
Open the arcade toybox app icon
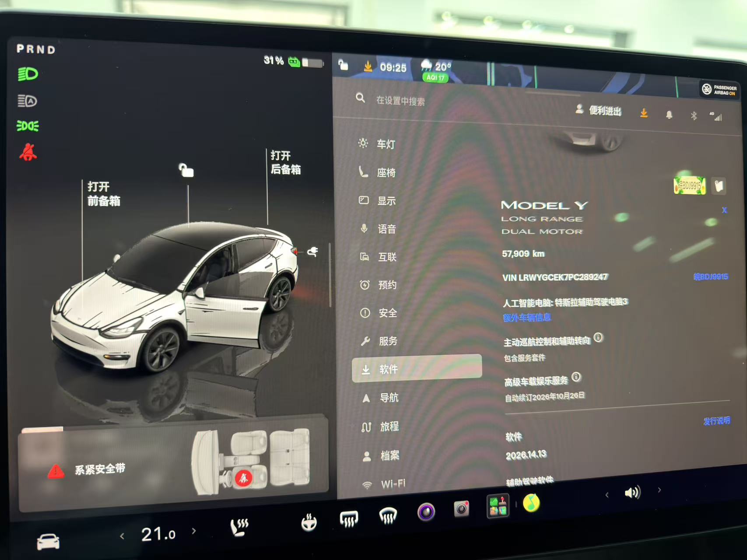pyautogui.click(x=498, y=506)
